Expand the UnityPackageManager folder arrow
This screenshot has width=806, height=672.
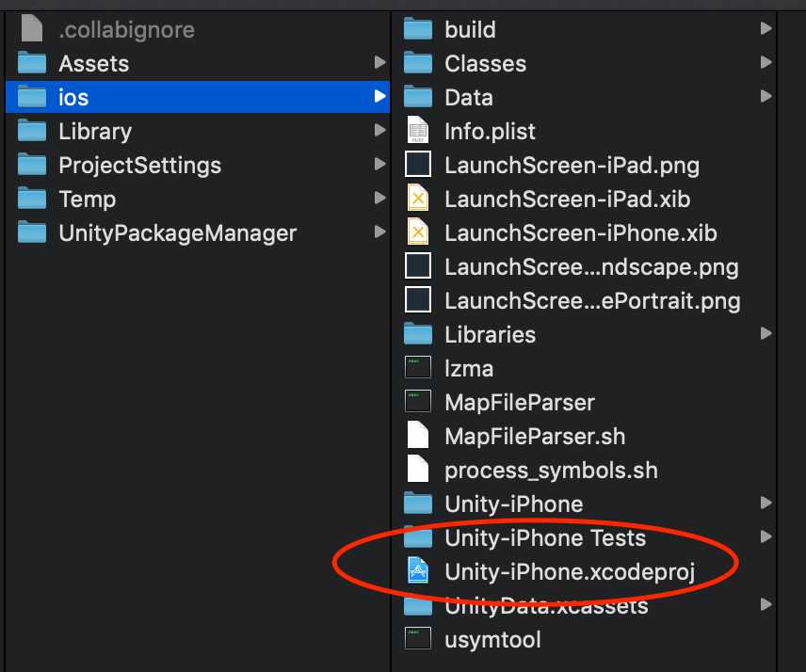click(379, 232)
